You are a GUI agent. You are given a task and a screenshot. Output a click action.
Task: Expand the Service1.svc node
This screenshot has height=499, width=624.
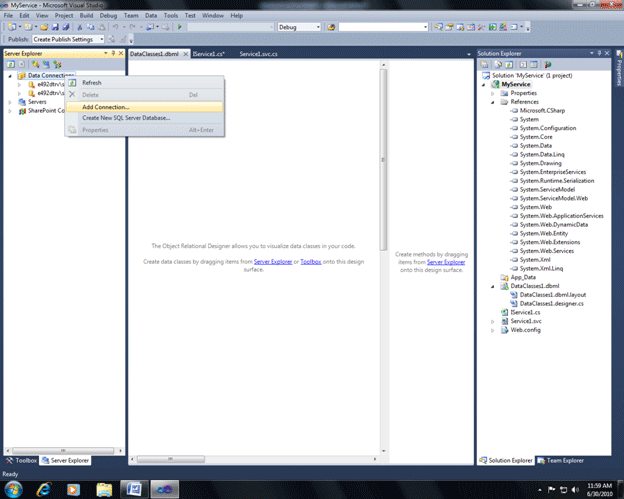(x=493, y=321)
